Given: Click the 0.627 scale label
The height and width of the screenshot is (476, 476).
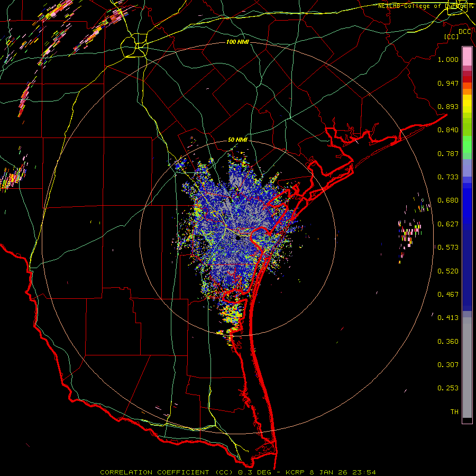Looking at the screenshot, I should 448,224.
